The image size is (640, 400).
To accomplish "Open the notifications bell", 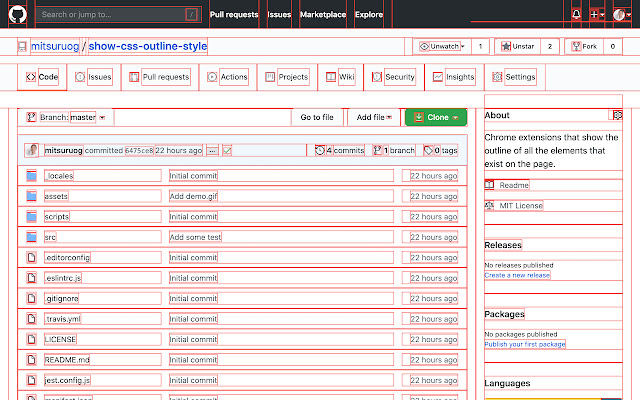I will [x=576, y=15].
